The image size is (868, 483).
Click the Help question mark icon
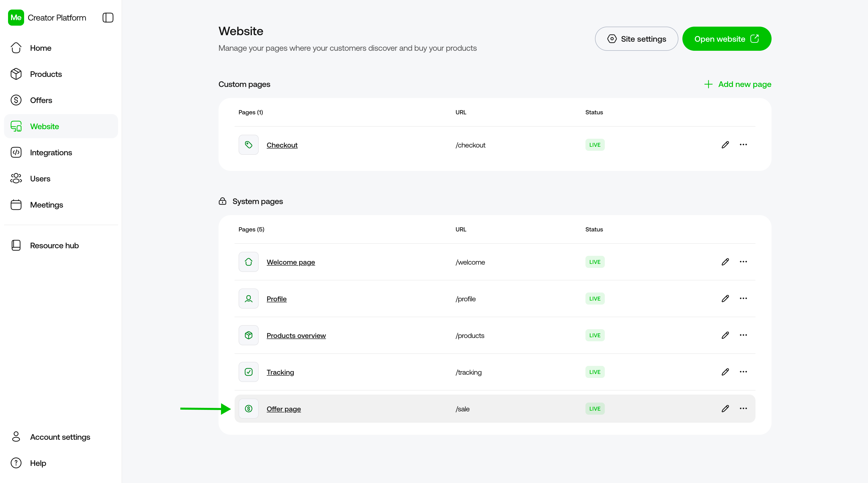click(x=16, y=463)
